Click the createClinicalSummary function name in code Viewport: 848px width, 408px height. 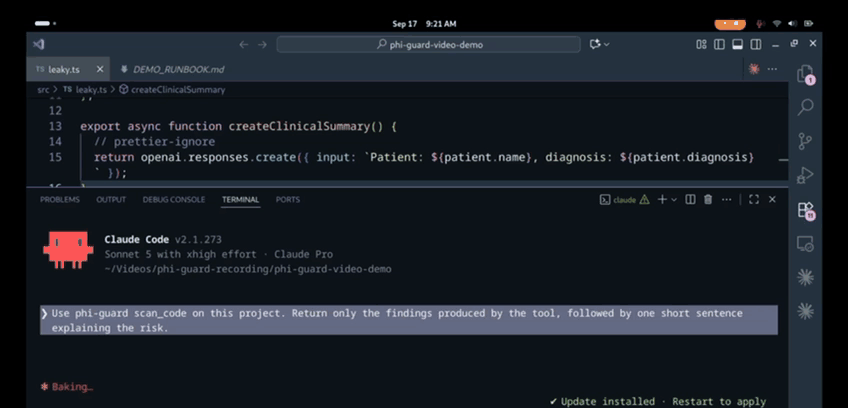299,127
